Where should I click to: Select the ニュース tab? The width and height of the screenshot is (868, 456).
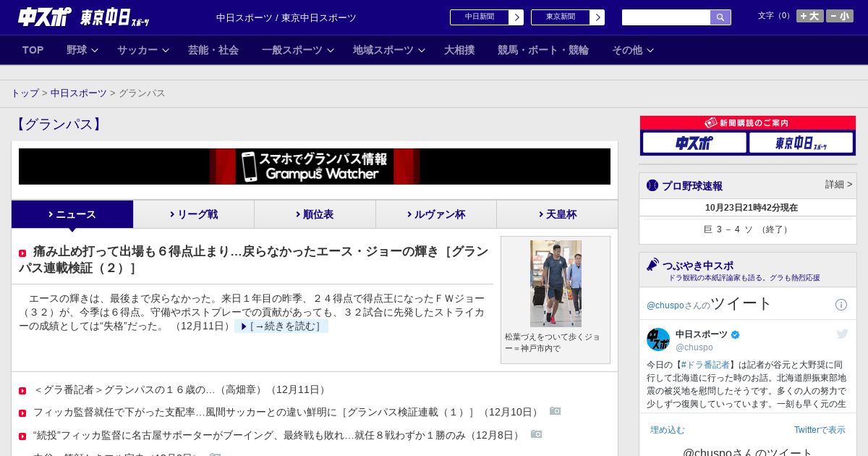point(72,214)
